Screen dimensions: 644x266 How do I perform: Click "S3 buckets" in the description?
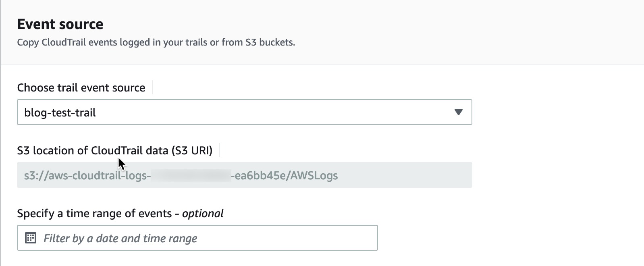tap(270, 42)
